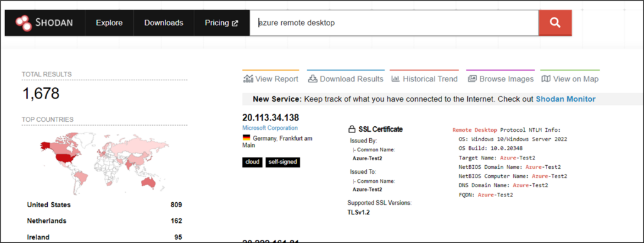Image resolution: width=644 pixels, height=243 pixels.
Task: Select the United States count 809
Action: pyautogui.click(x=176, y=205)
